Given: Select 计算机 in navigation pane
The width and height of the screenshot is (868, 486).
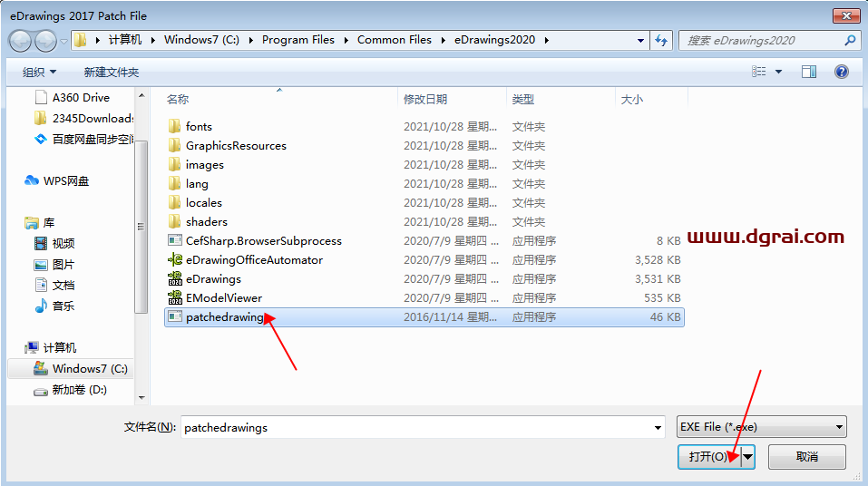Looking at the screenshot, I should pos(51,347).
